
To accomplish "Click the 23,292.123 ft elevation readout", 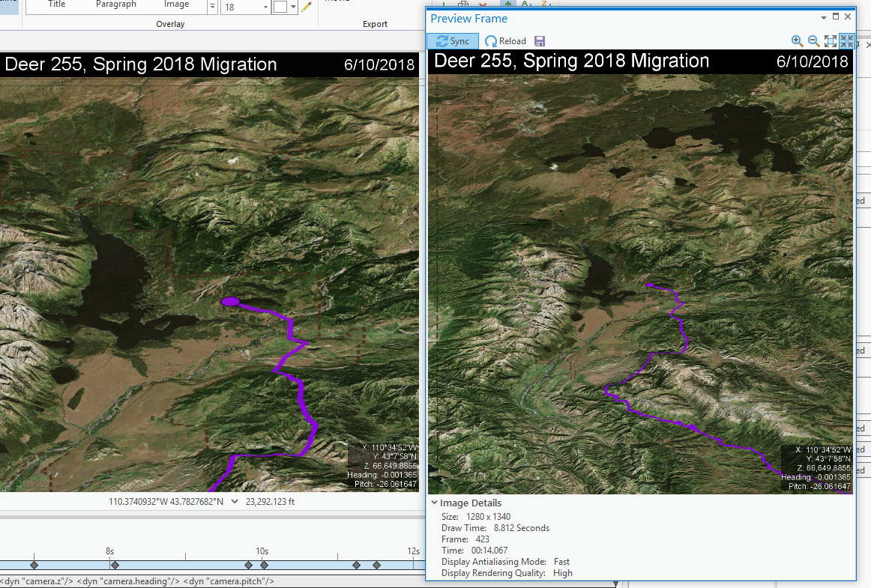I will (270, 501).
